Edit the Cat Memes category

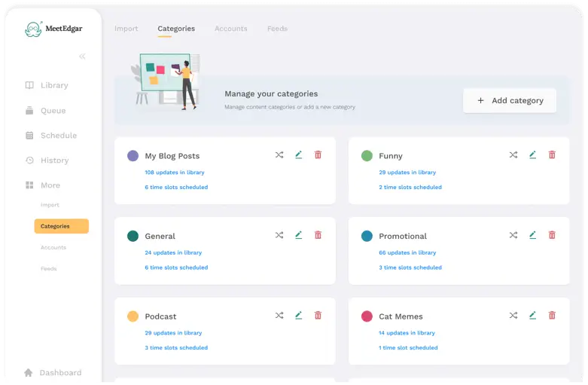(532, 315)
